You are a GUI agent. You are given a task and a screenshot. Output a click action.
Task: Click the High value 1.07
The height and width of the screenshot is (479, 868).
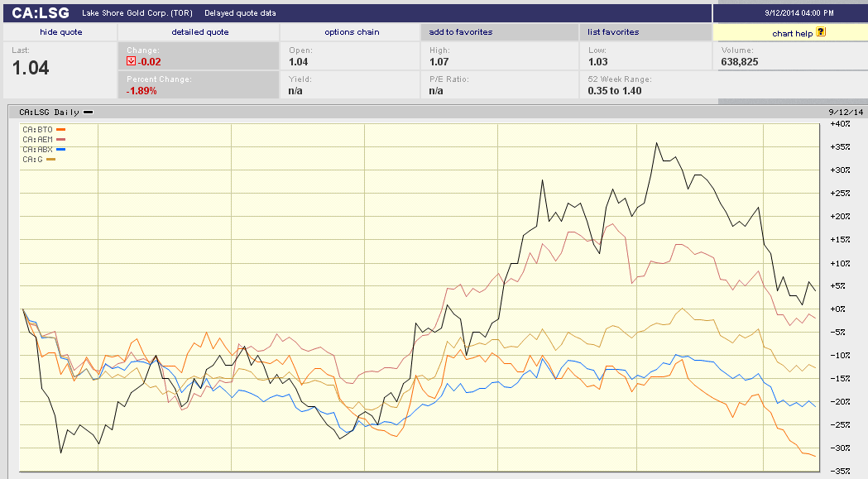tap(439, 62)
